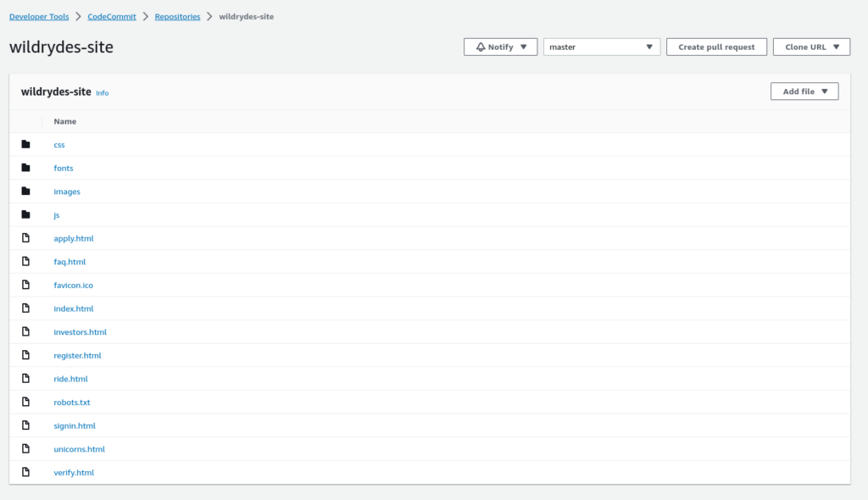
Task: View robots.txt file
Action: click(72, 402)
